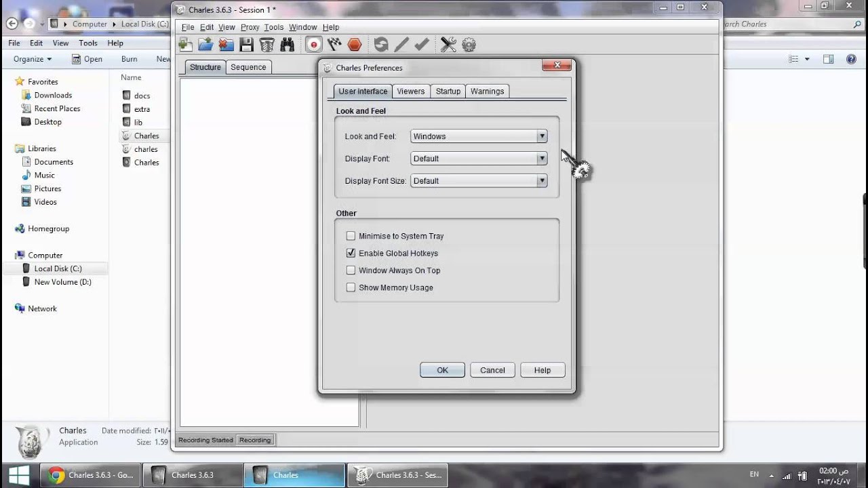Click the Throttling checkered flag icon
The width and height of the screenshot is (868, 488).
coord(334,45)
